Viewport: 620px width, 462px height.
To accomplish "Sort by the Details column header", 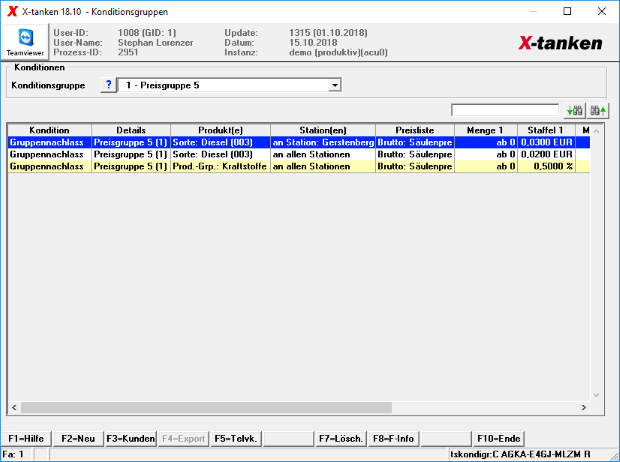I will (x=131, y=130).
